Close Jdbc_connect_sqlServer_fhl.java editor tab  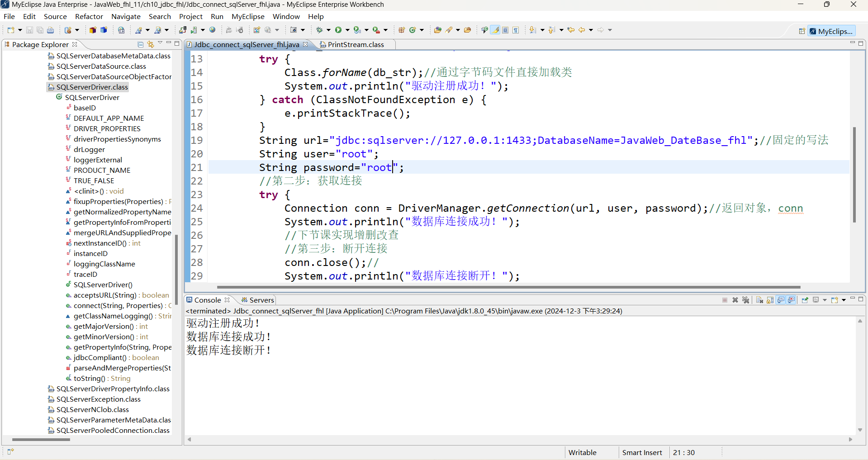305,44
